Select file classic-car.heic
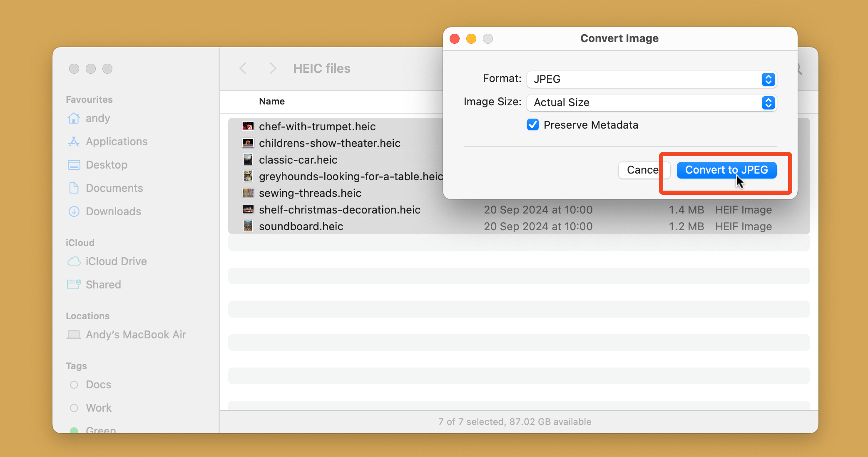The height and width of the screenshot is (457, 868). tap(298, 160)
